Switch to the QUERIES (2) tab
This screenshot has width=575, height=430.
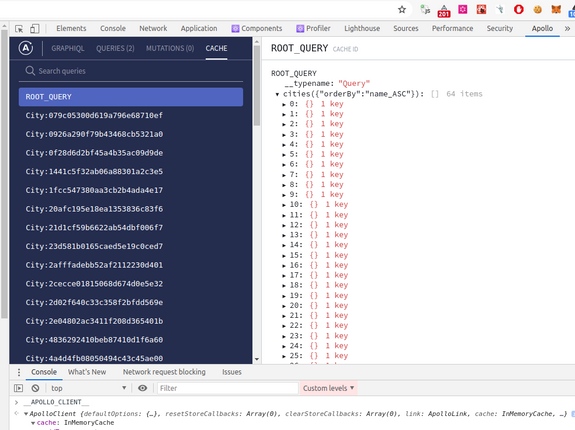pyautogui.click(x=115, y=48)
